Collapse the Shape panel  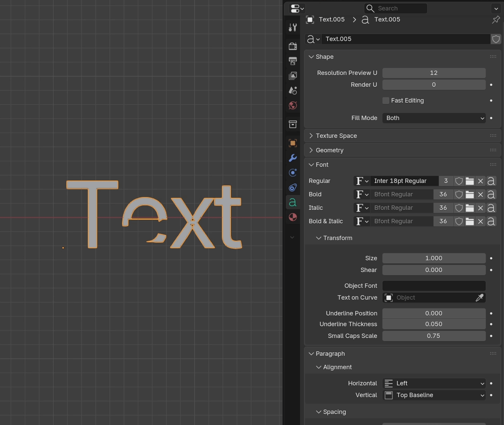pyautogui.click(x=402, y=57)
